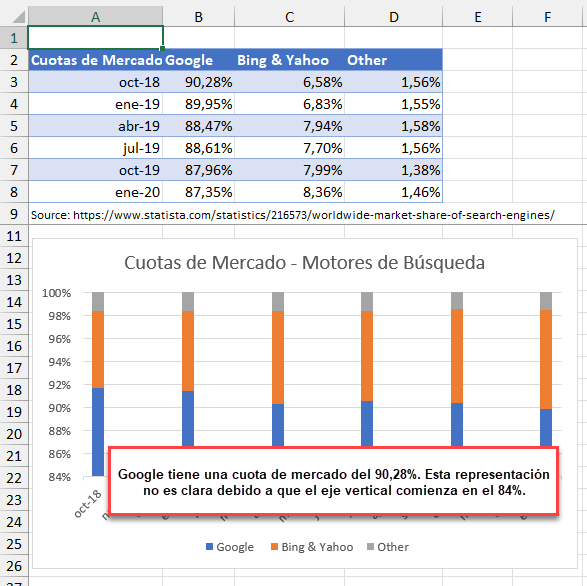Click the 'Google' table header cell
587x586 pixels.
click(198, 60)
